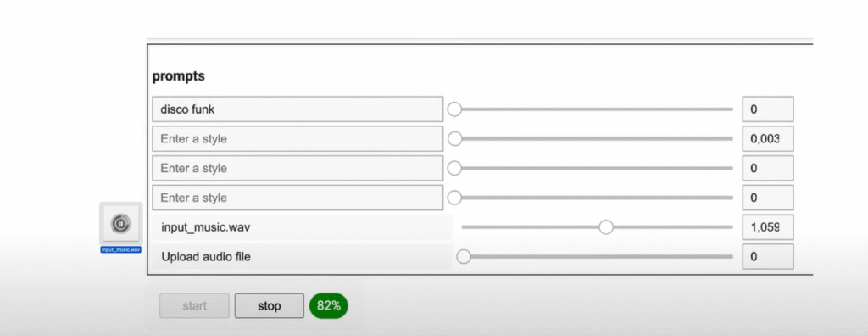This screenshot has width=868, height=335.
Task: Click the input_music.wav audio file icon
Action: pyautogui.click(x=120, y=223)
